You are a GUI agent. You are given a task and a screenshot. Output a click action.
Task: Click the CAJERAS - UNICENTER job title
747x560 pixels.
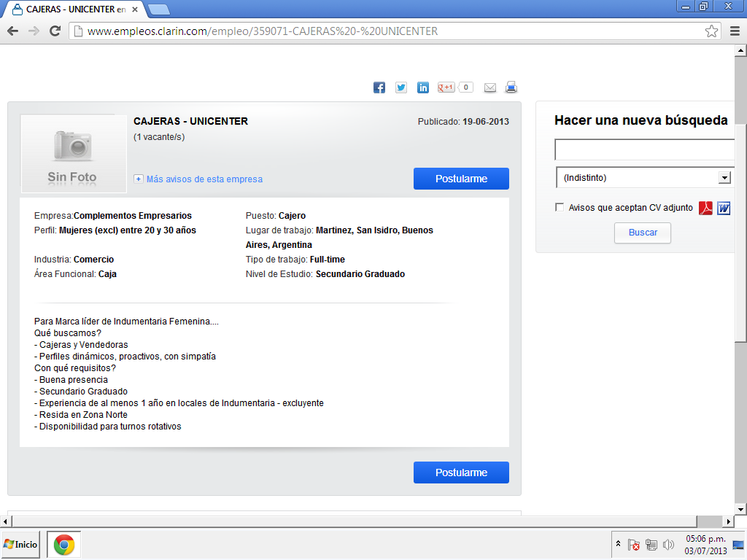pyautogui.click(x=190, y=121)
